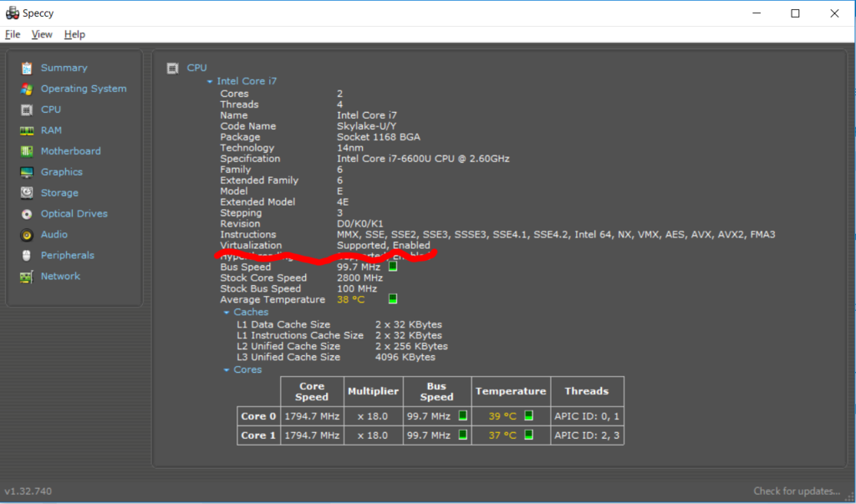Image resolution: width=856 pixels, height=504 pixels.
Task: Click the Peripherals mouse icon
Action: pyautogui.click(x=27, y=256)
